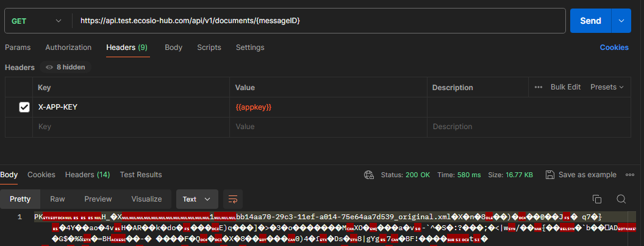Click the headers table ellipsis options icon
The width and height of the screenshot is (644, 246).
538,87
